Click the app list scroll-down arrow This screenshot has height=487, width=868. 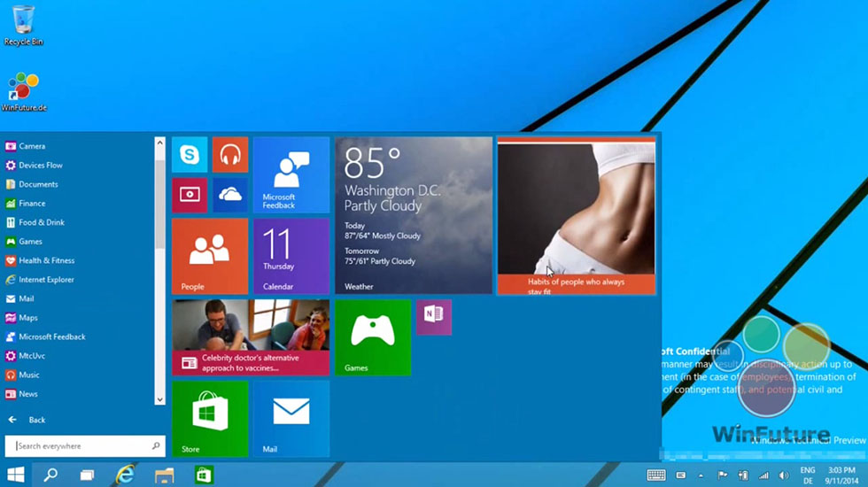160,399
